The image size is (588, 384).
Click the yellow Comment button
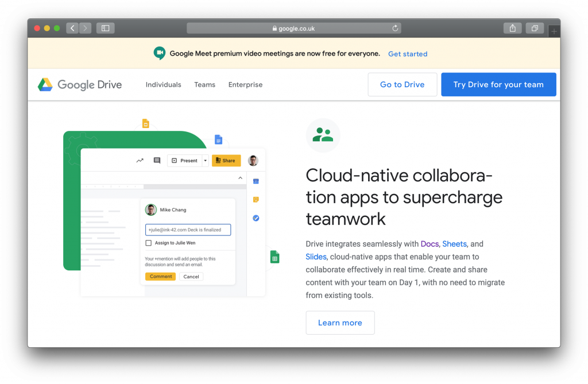[x=161, y=276]
